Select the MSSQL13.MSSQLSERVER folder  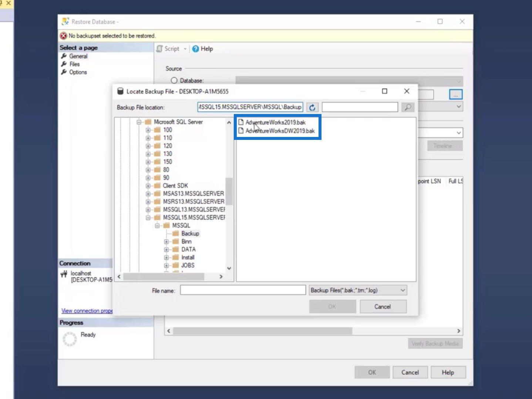[193, 209]
